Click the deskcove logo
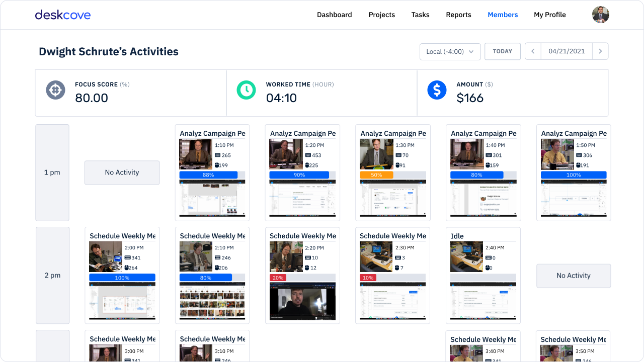This screenshot has width=644, height=362. [63, 15]
